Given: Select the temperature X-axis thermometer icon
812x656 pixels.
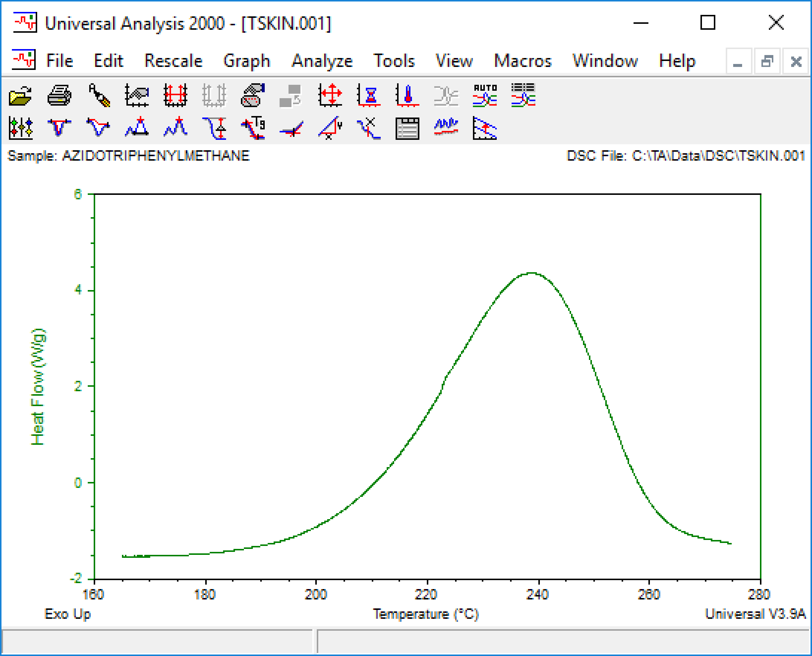Looking at the screenshot, I should click(407, 95).
